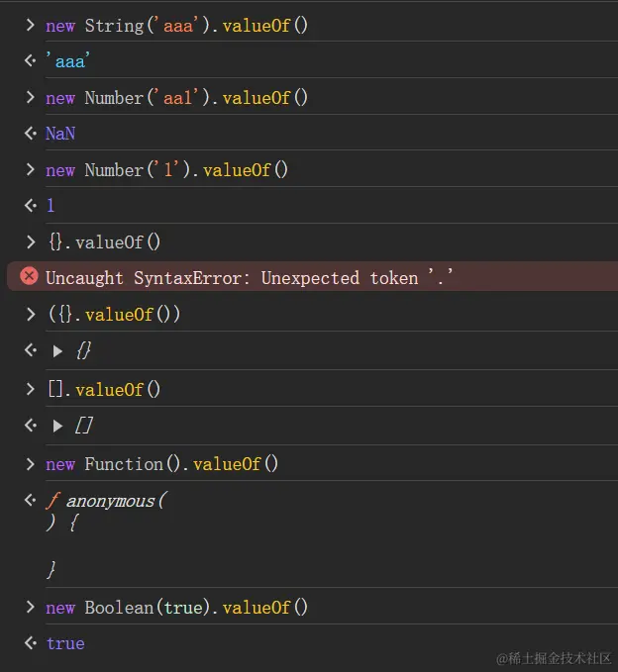
Task: Click the [].valueOf() input line
Action: [x=104, y=390]
